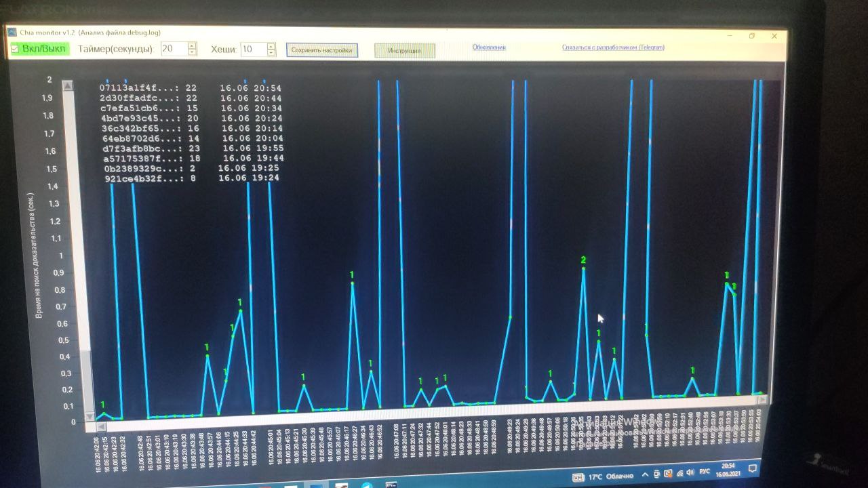The image size is (868, 488).
Task: Open Связаться с разработчиком (Telegram) link
Action: (613, 47)
